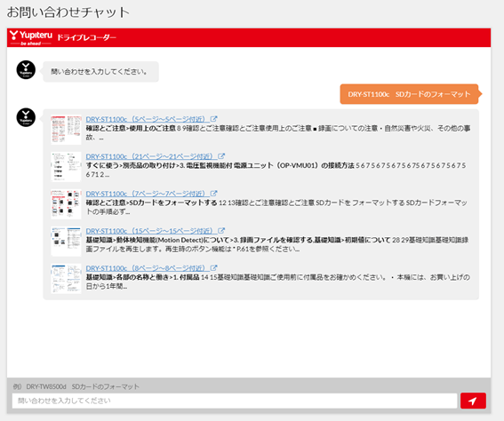Click the 使用上のご注意 result description
Viewport: 504px width, 421px height.
[278, 132]
